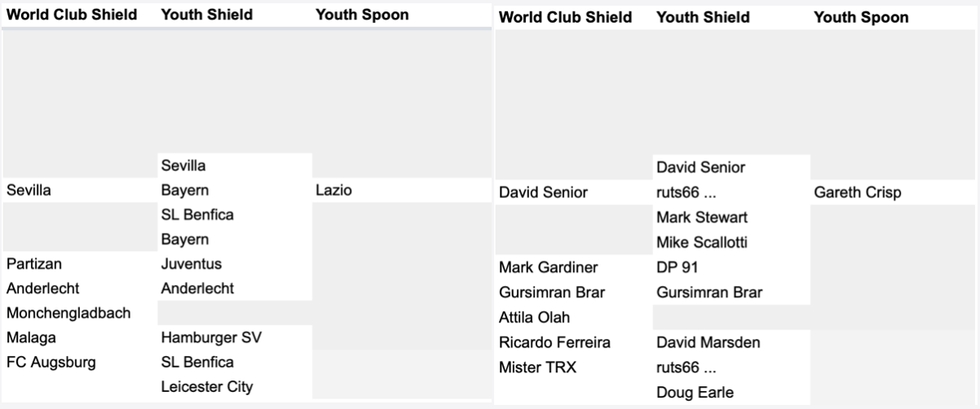Click the David Marsden name
980x409 pixels.
click(x=708, y=342)
